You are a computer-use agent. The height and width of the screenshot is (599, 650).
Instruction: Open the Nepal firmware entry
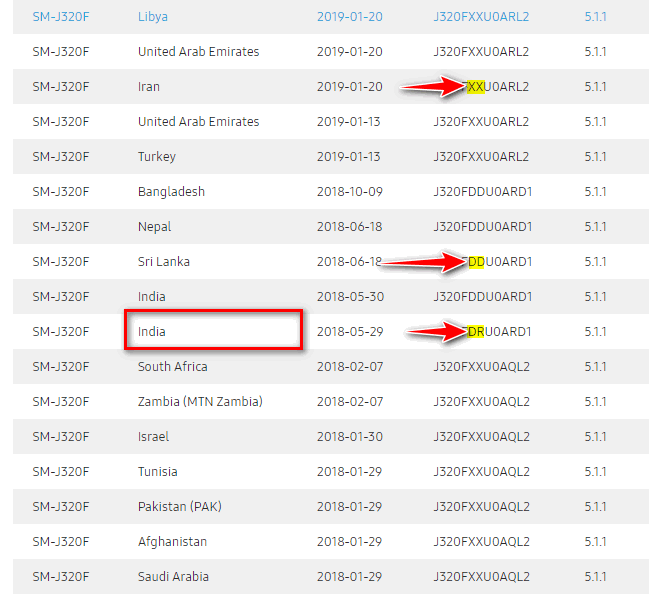tap(154, 227)
